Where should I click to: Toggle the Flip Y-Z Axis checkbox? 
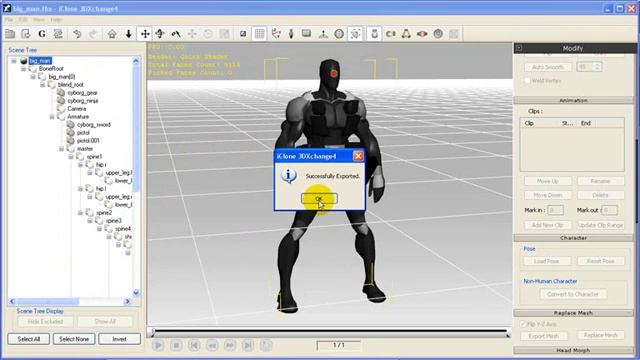[x=523, y=324]
